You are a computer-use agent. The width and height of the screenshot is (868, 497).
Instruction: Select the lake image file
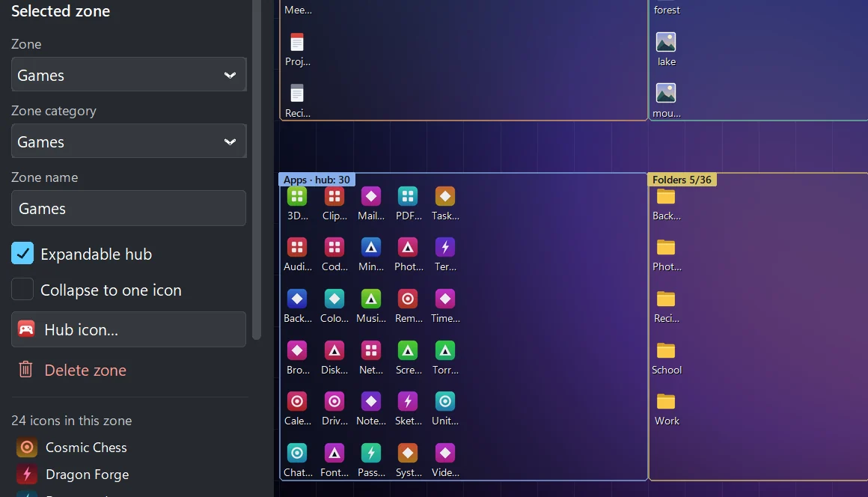point(666,42)
